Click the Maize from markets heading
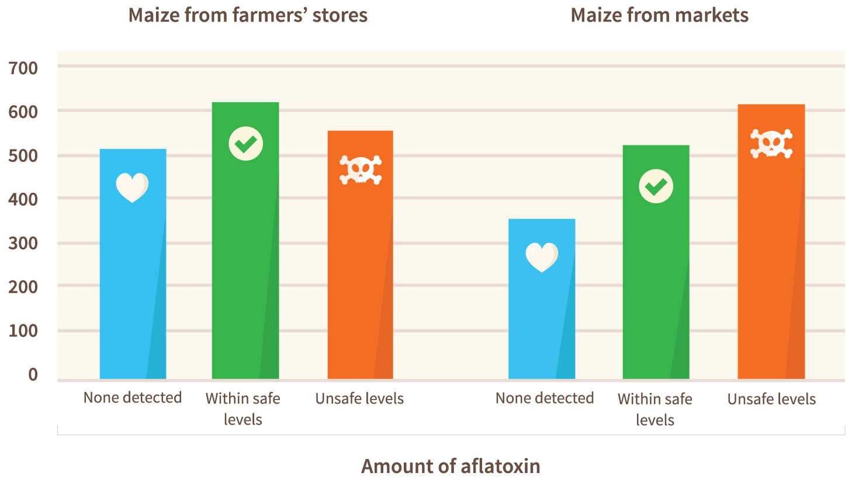The height and width of the screenshot is (504, 859). 660,15
